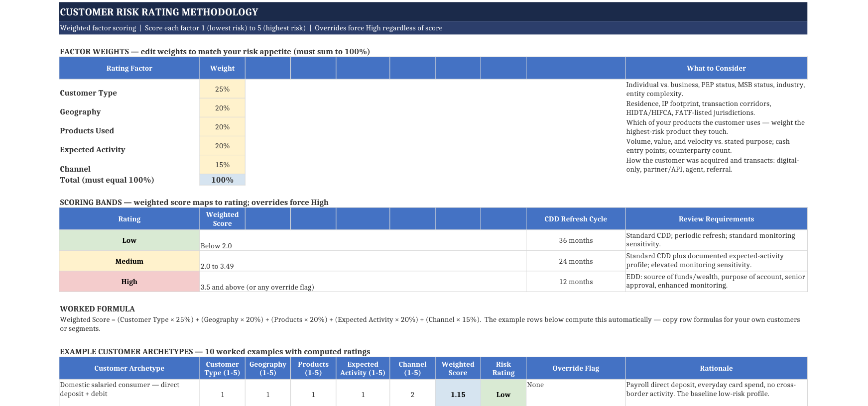
Task: Select the 20% weight cell for Expected Activity
Action: coord(222,146)
